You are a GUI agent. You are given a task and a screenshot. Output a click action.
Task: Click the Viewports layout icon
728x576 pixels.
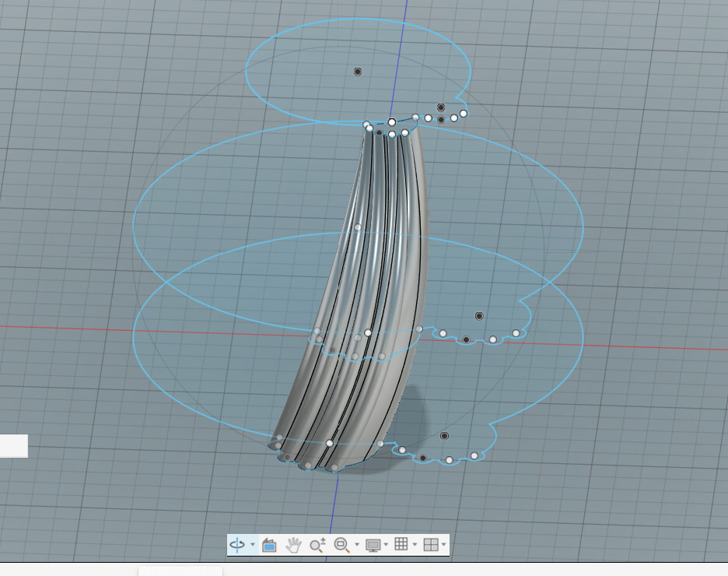[430, 545]
